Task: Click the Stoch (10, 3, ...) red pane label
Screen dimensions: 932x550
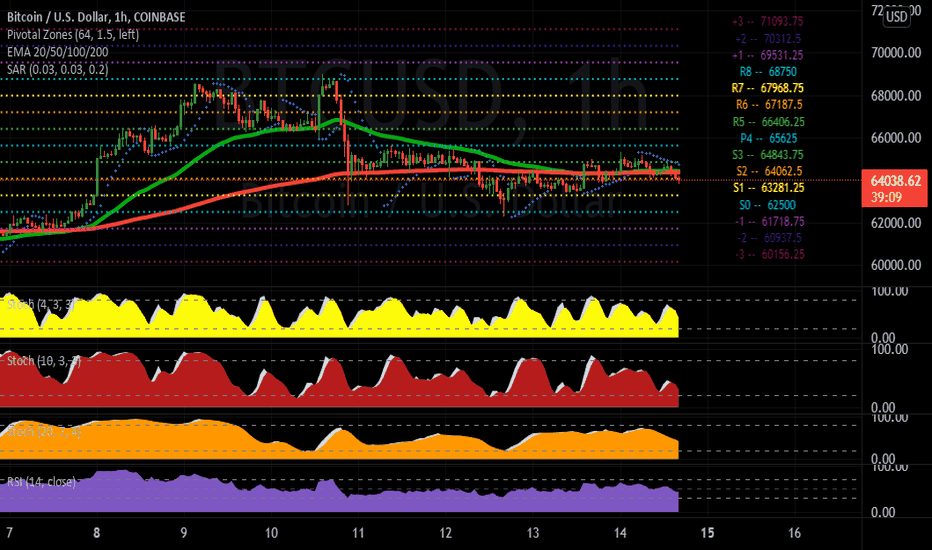Action: tap(43, 360)
